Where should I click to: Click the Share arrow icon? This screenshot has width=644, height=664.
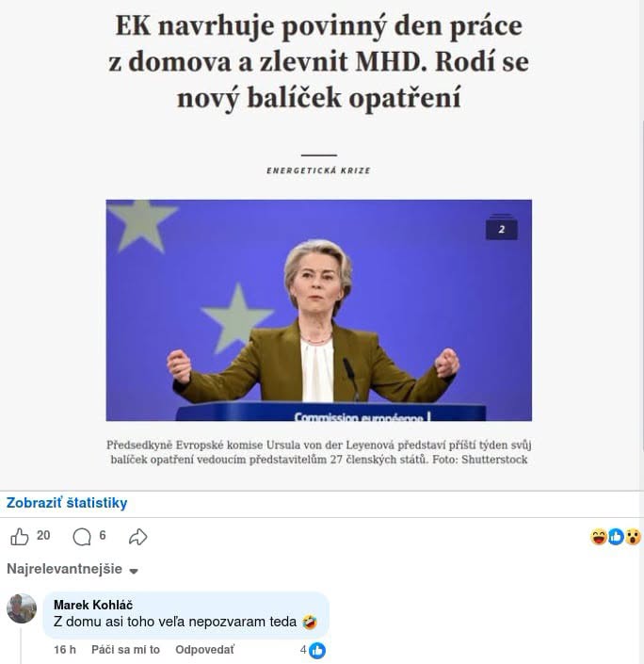[x=138, y=537]
